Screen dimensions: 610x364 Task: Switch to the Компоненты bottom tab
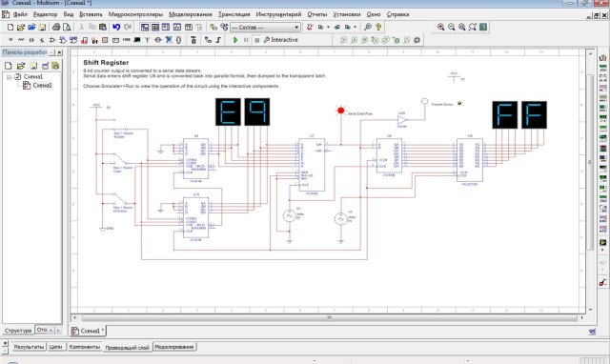click(85, 347)
